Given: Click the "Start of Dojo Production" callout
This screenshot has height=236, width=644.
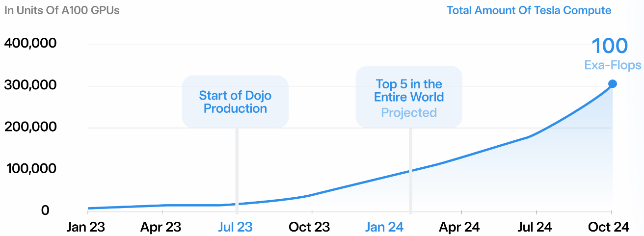Looking at the screenshot, I should coord(235,102).
